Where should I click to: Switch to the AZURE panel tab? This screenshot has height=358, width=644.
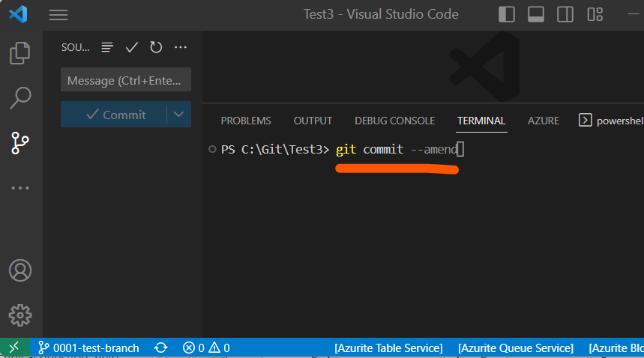pos(544,121)
